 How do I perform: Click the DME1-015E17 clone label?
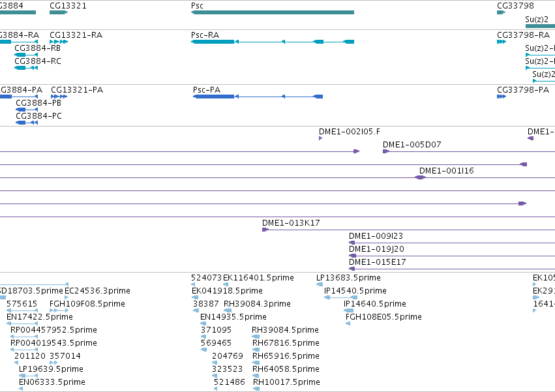378,262
